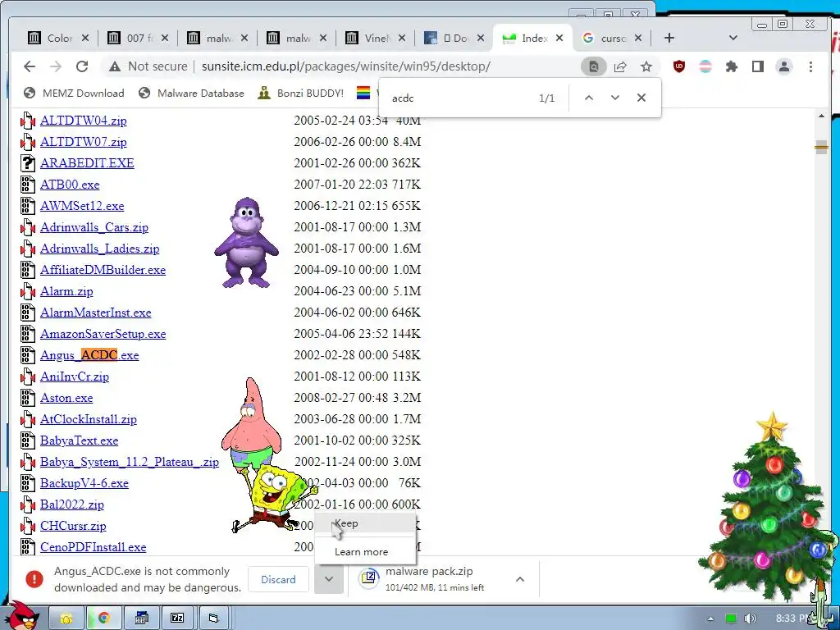Open ARABEDIT.EXE link

(87, 163)
